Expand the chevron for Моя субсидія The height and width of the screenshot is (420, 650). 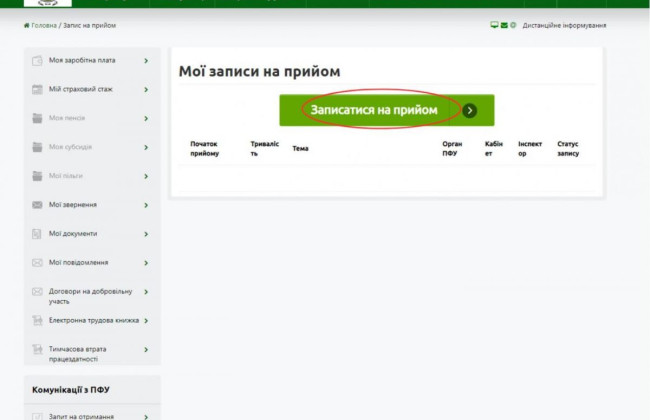pos(146,147)
